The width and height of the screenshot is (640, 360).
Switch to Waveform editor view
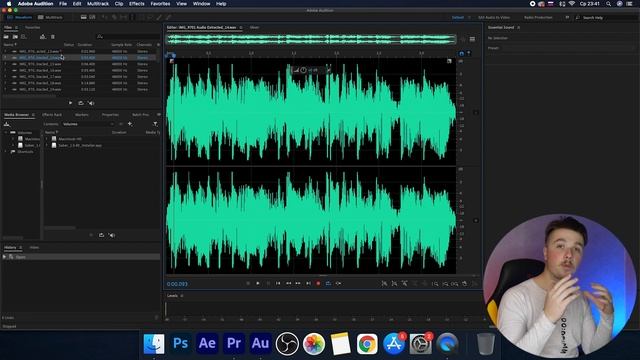tap(20, 18)
